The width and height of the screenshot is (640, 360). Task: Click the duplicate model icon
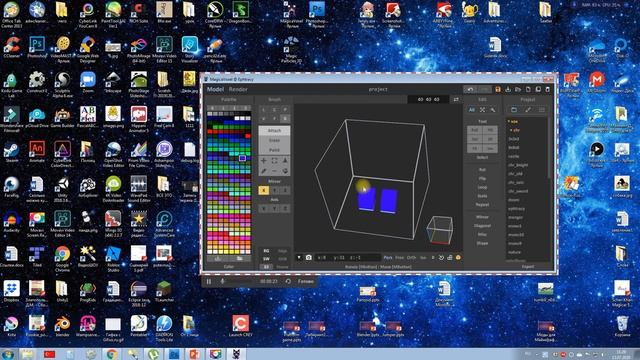538,89
